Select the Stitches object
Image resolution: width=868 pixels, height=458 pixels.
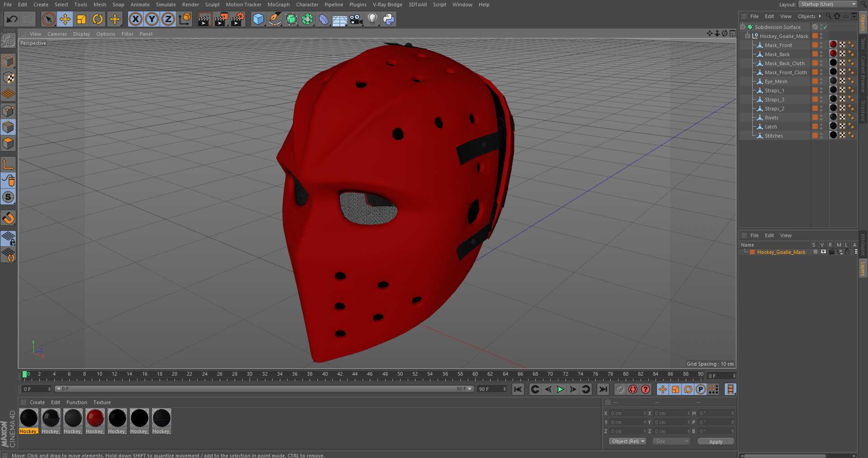(774, 136)
